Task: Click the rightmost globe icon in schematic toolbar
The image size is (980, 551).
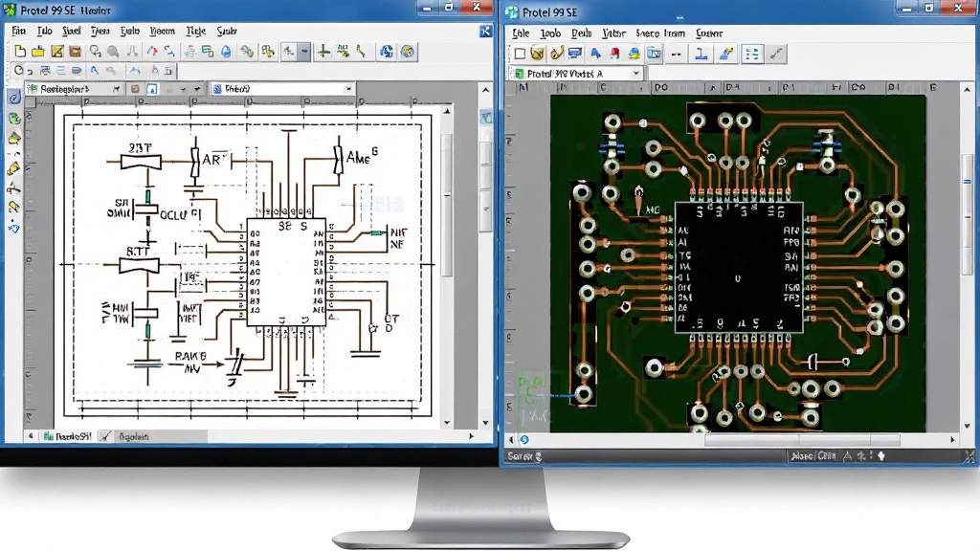Action: (408, 52)
